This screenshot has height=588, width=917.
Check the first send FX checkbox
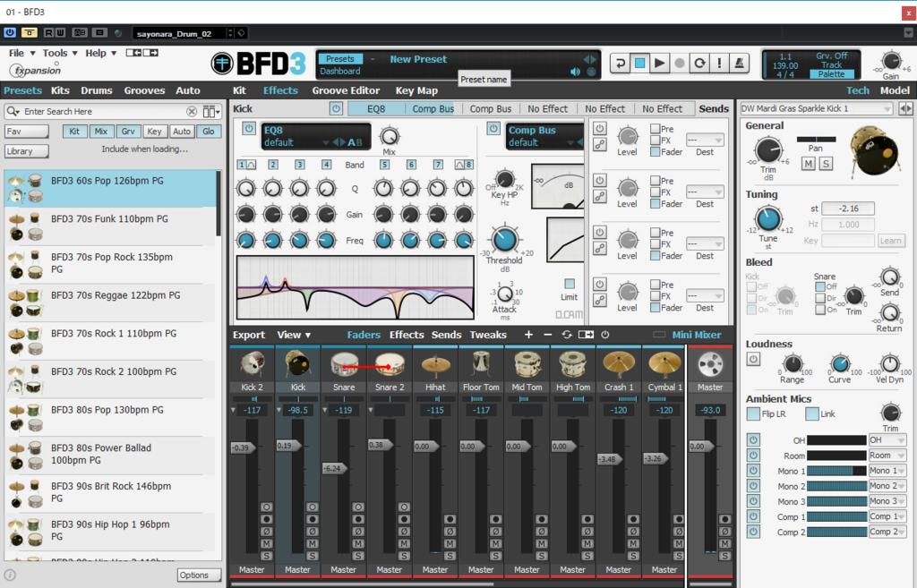click(x=655, y=141)
